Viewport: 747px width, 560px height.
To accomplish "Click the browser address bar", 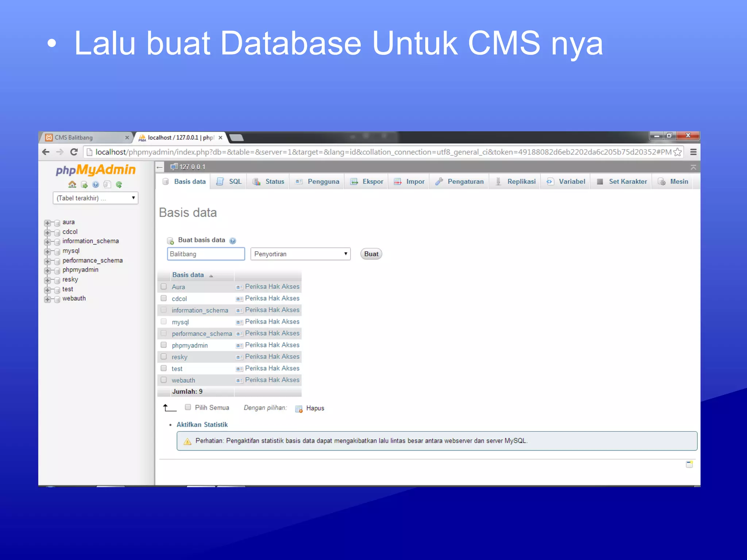I will [383, 152].
